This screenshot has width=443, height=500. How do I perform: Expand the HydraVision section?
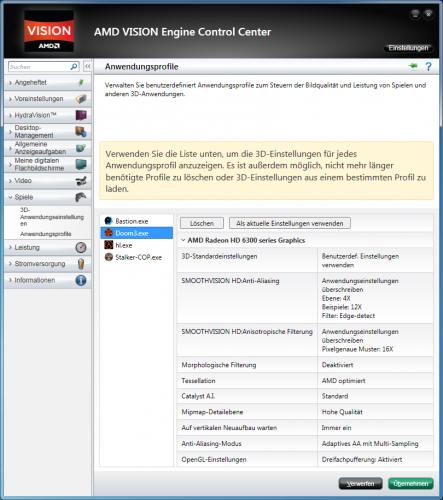click(10, 115)
